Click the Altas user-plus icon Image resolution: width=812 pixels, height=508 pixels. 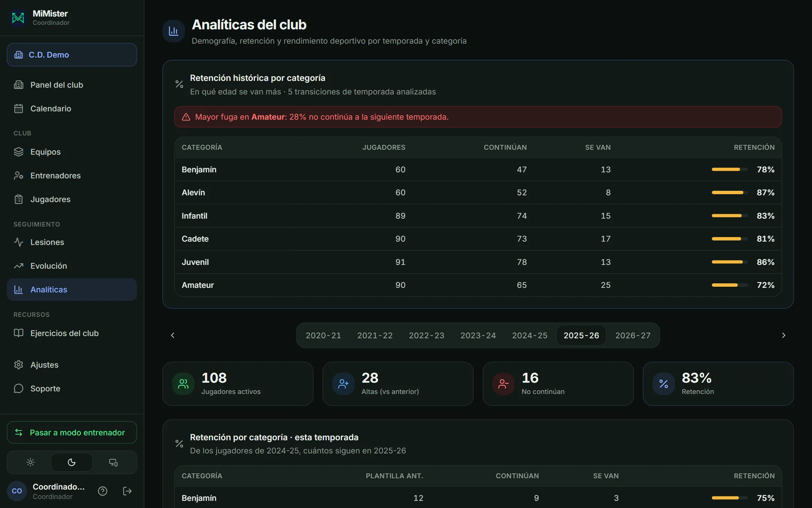coord(343,384)
